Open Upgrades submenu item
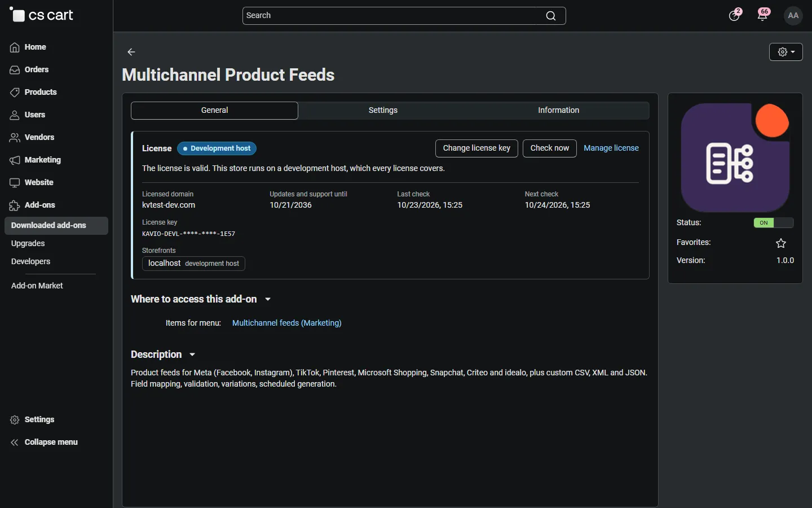Screen dimensions: 812x508 (28, 244)
